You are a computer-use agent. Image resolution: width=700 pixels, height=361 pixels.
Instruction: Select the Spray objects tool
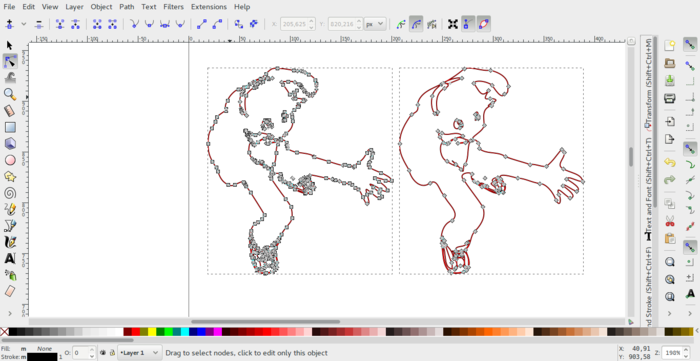point(10,275)
